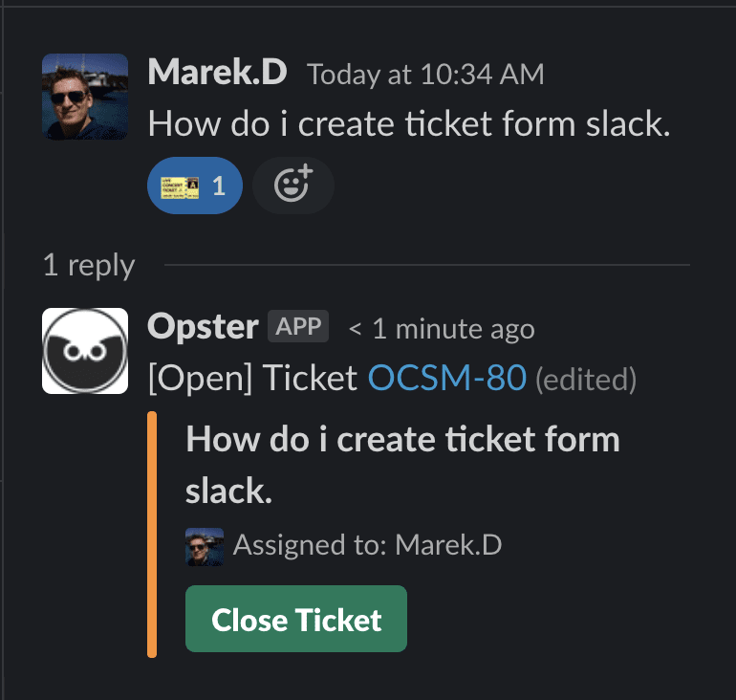Viewport: 736px width, 700px height.
Task: Click Marek.D's original message text
Action: point(409,124)
